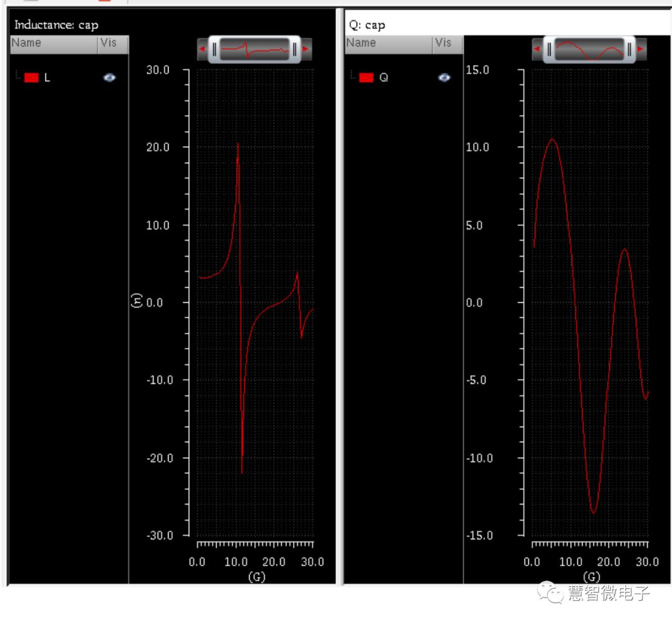
Task: Click the negative minimum of the Q curve
Action: pyautogui.click(x=593, y=512)
